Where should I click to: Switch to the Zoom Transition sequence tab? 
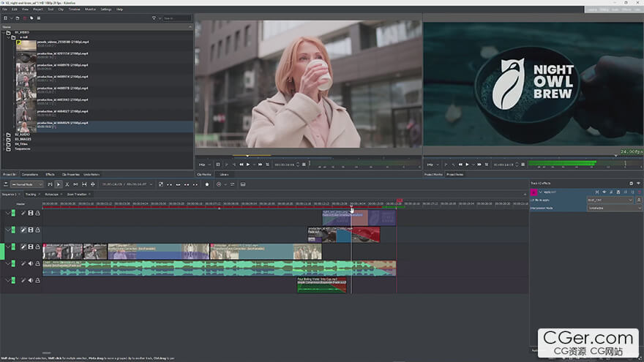(x=77, y=194)
